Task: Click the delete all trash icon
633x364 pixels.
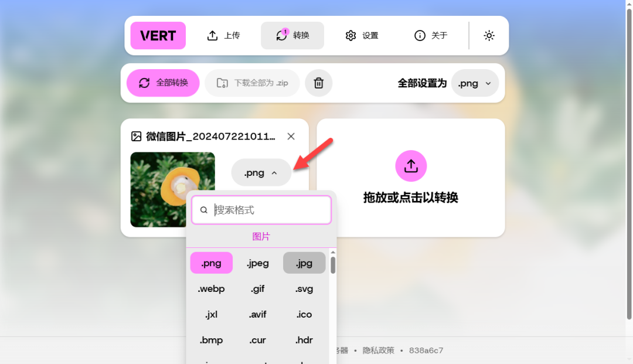Action: pos(319,83)
